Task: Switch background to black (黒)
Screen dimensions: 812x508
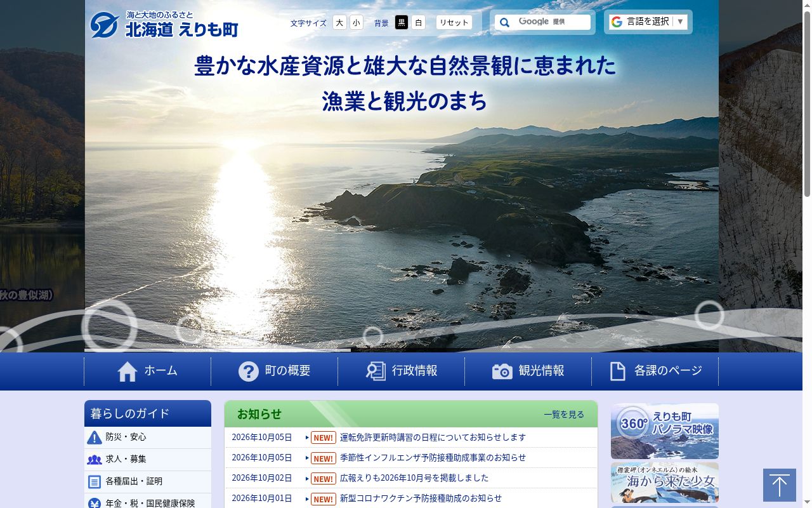Action: (x=402, y=22)
